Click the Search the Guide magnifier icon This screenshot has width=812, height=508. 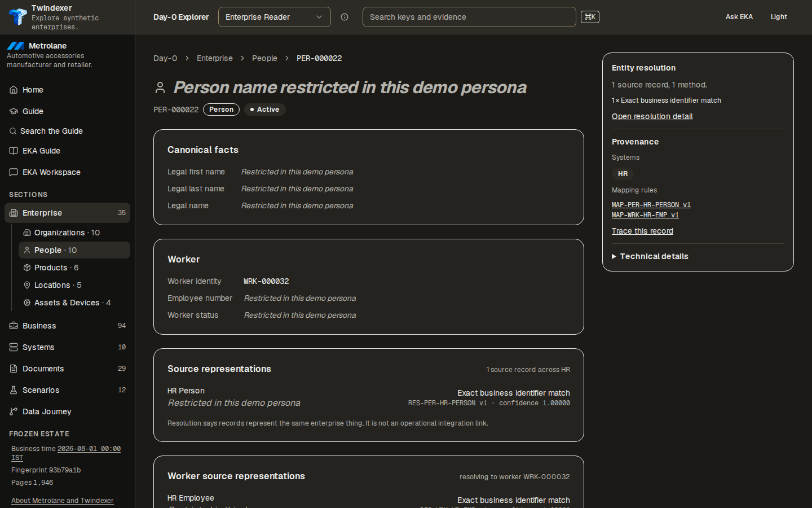pyautogui.click(x=13, y=131)
